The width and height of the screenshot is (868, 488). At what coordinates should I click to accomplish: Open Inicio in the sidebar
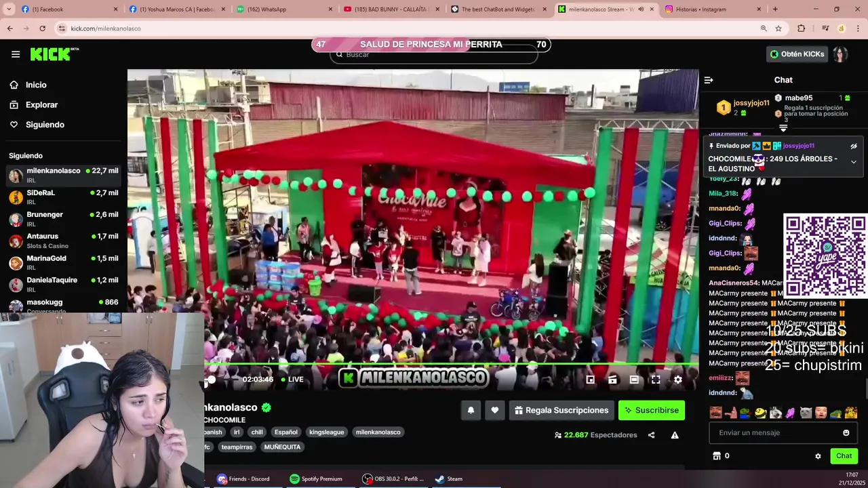[x=36, y=85]
